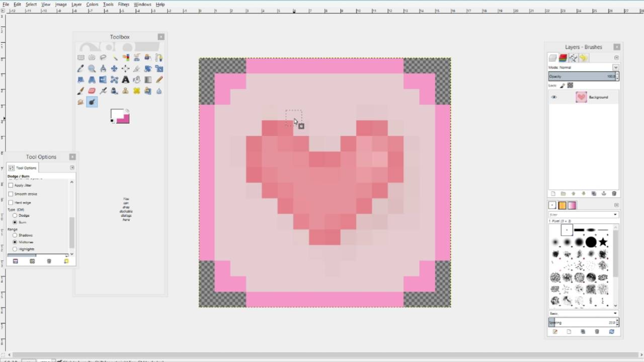Screen dimensions: 644x362
Task: Open the Channels tab in the Layers panel
Action: [x=562, y=57]
